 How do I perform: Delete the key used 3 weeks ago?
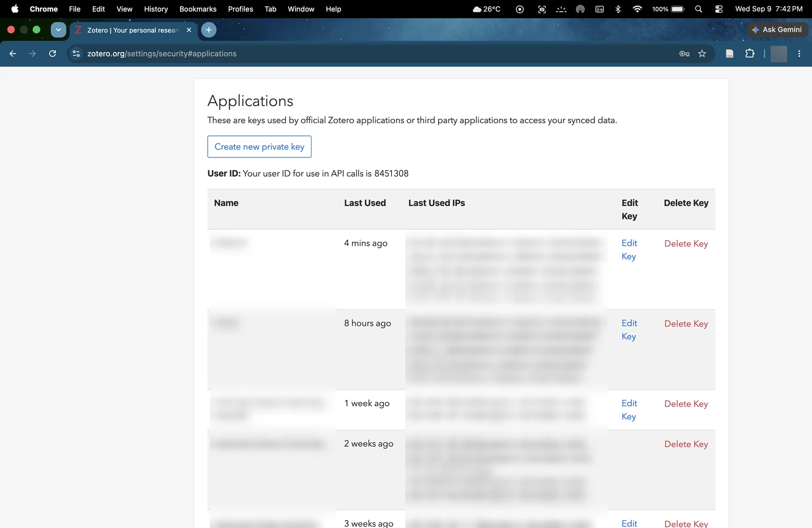[x=686, y=524]
